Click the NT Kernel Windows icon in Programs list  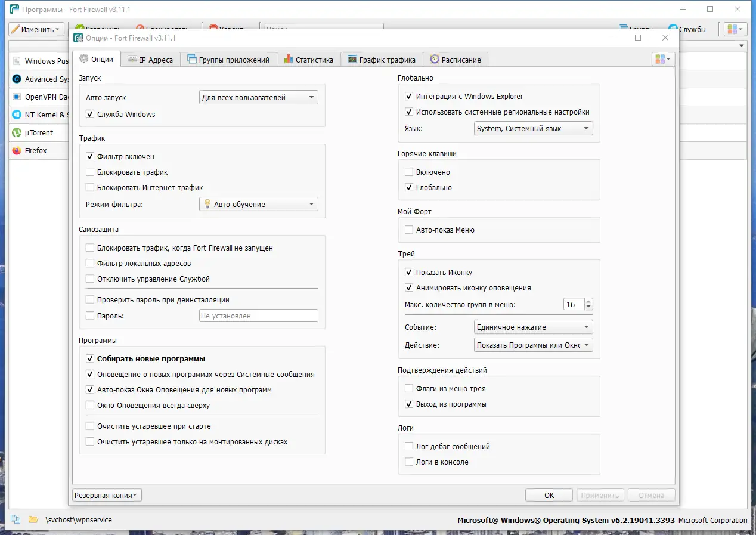(16, 115)
